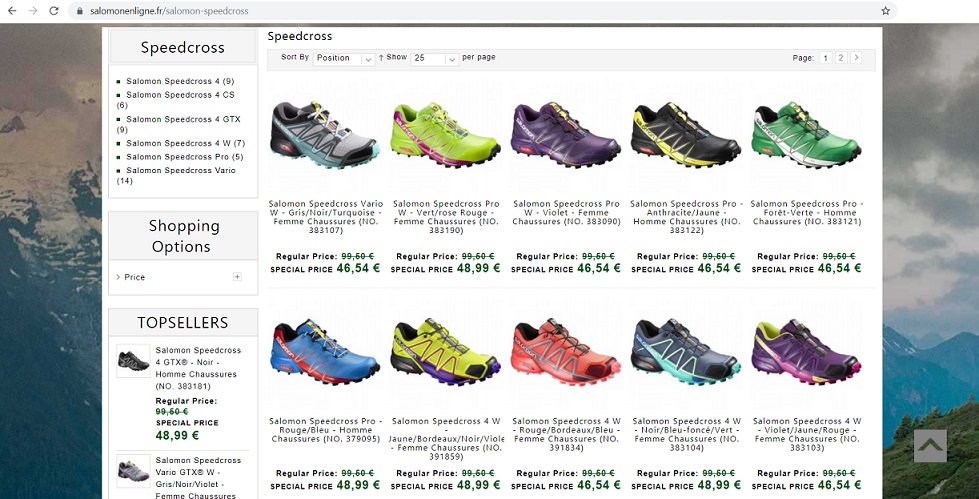Click the Speedcross sidebar heading
The image size is (979, 499).
(182, 47)
